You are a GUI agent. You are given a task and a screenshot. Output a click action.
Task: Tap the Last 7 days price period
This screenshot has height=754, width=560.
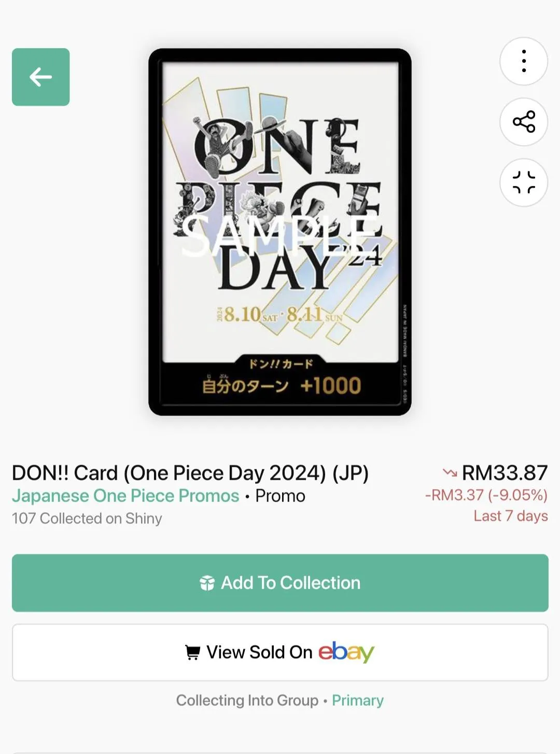click(510, 516)
